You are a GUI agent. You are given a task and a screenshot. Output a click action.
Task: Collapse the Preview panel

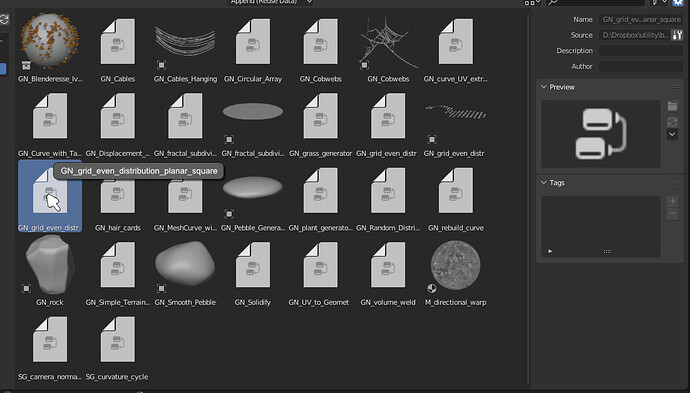[x=544, y=87]
